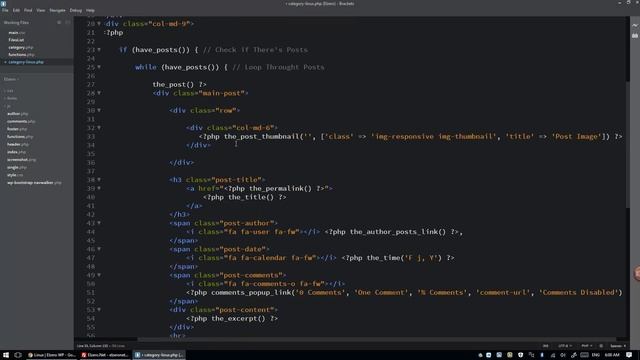
Task: Collapse code fold at line 32
Action: click(x=99, y=128)
